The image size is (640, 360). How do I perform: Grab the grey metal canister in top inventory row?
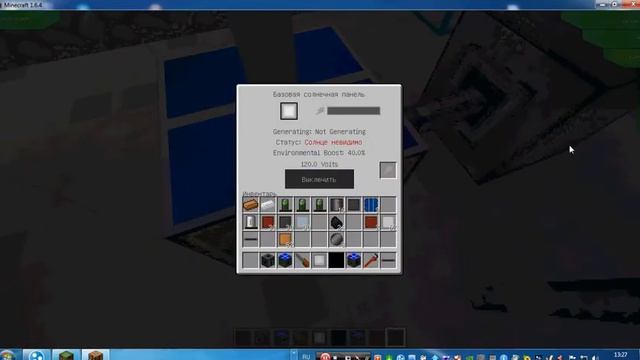point(336,204)
